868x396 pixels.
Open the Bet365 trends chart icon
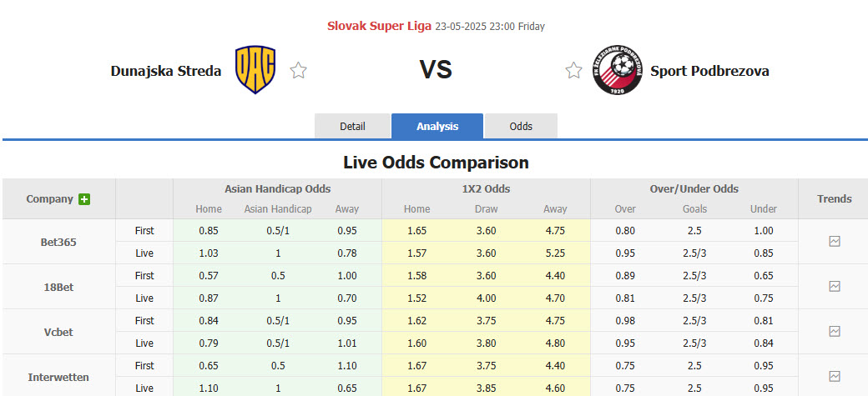[x=834, y=242]
